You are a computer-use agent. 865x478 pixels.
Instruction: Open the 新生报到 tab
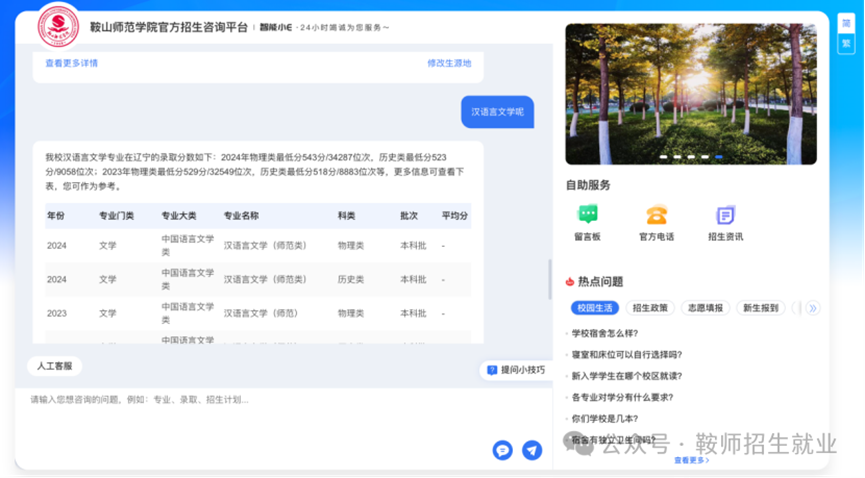click(x=760, y=308)
